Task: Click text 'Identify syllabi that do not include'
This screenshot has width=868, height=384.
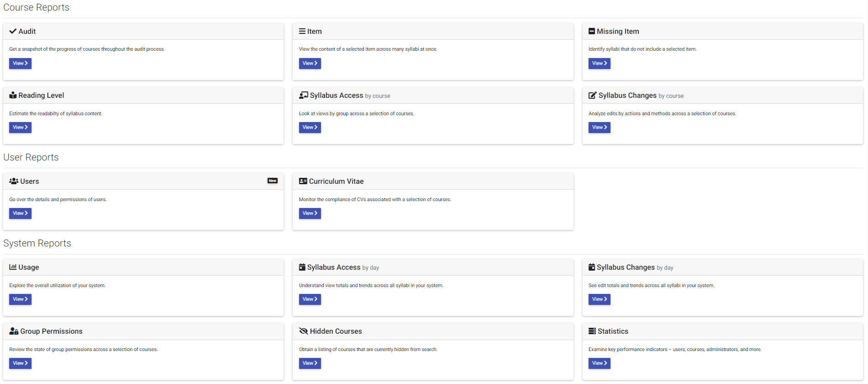Action: click(x=625, y=49)
